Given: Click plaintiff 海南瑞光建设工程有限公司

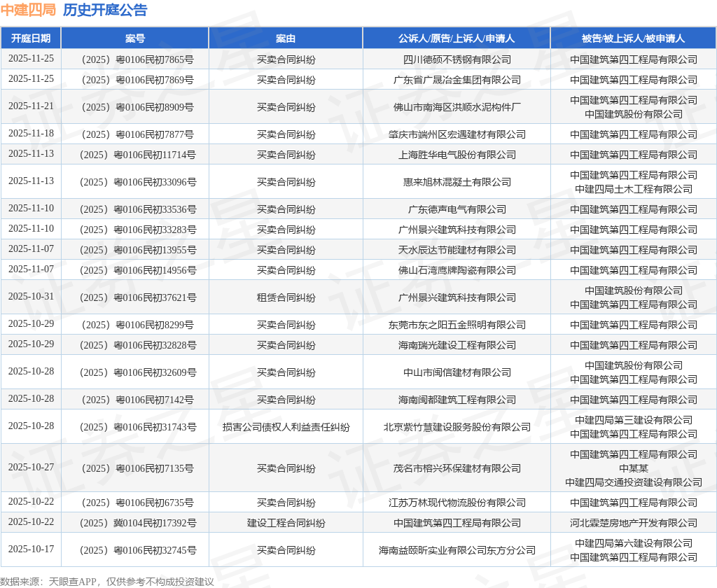Looking at the screenshot, I should click(x=457, y=345).
